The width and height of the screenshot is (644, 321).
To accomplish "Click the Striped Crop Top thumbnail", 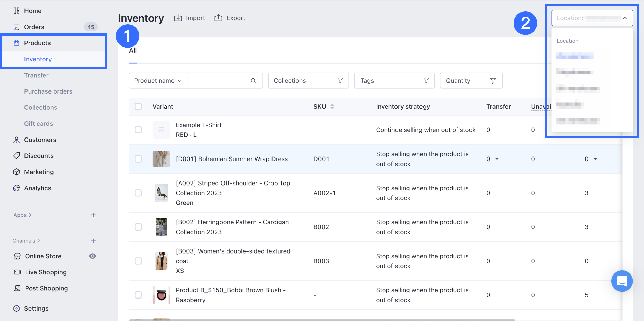I will pos(161,193).
